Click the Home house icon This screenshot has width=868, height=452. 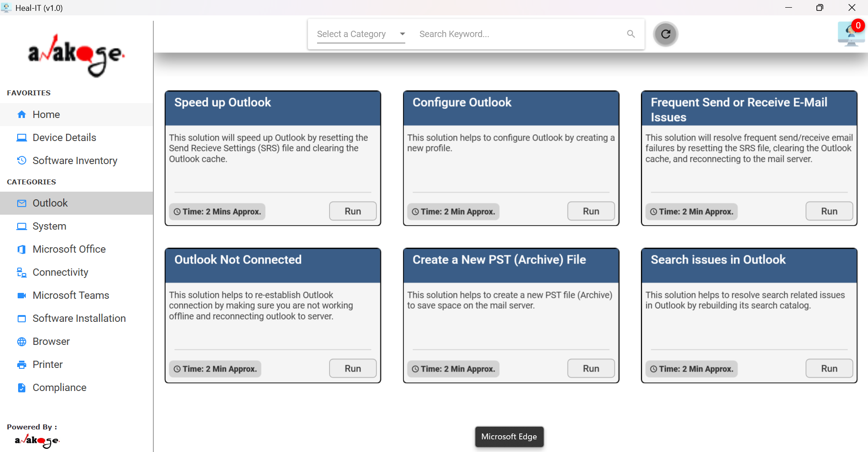point(22,114)
